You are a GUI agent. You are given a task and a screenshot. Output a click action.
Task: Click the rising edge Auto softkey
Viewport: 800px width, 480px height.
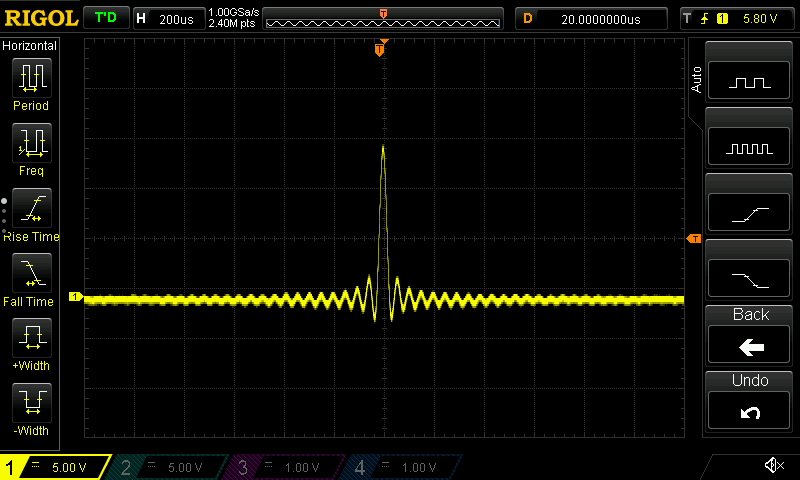[749, 213]
